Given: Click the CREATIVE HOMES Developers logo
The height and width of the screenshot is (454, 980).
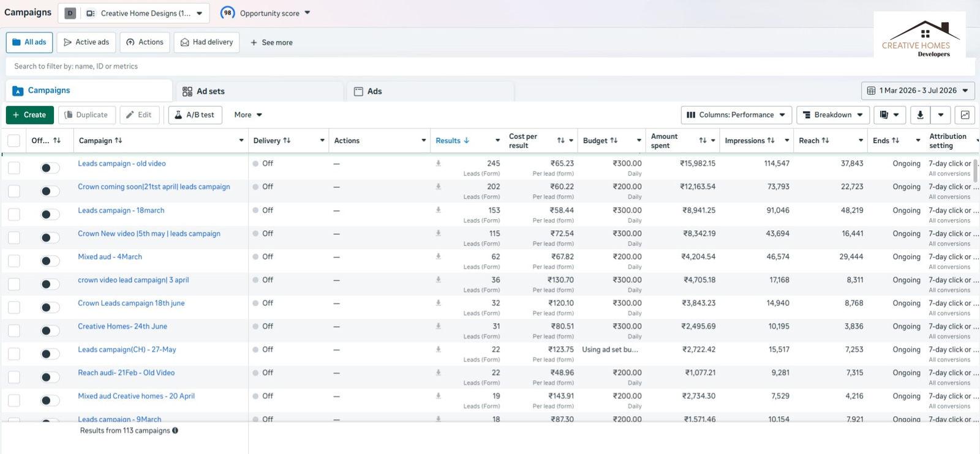Looking at the screenshot, I should tap(919, 38).
